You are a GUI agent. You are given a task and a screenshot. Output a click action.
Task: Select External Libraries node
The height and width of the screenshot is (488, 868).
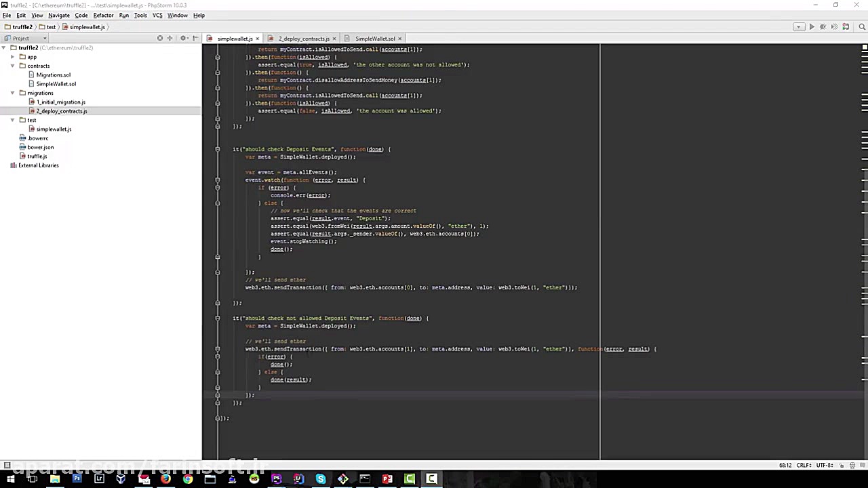pyautogui.click(x=39, y=165)
